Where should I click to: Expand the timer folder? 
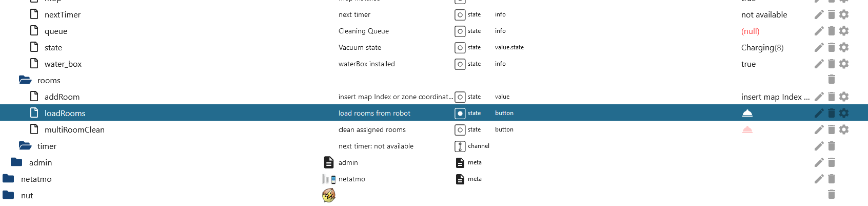point(25,146)
